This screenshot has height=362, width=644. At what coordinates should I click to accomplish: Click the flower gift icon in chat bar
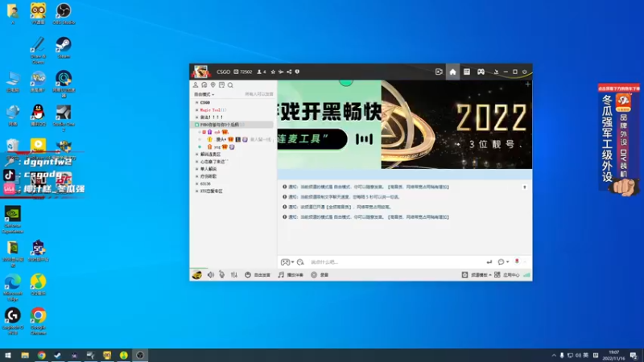pos(517,261)
